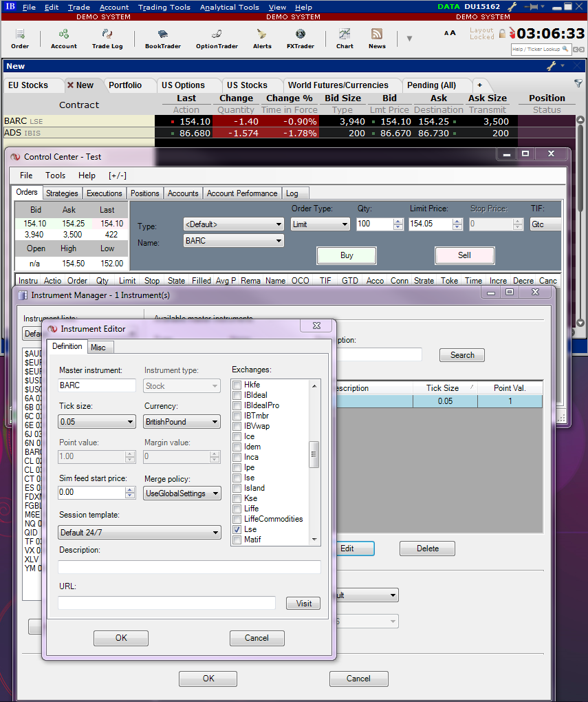Viewport: 588px width, 702px height.
Task: Open the Account toolbar icon
Action: pos(63,39)
